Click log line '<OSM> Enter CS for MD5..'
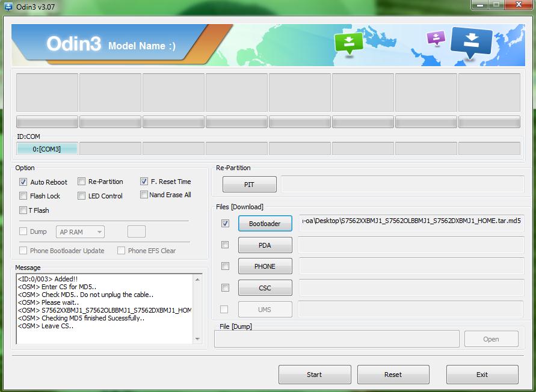 pyautogui.click(x=57, y=287)
